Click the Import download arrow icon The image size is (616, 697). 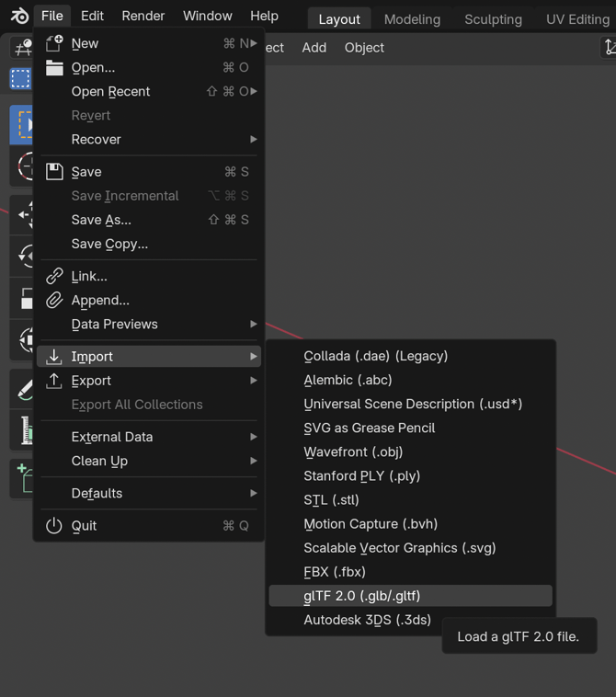coord(54,357)
